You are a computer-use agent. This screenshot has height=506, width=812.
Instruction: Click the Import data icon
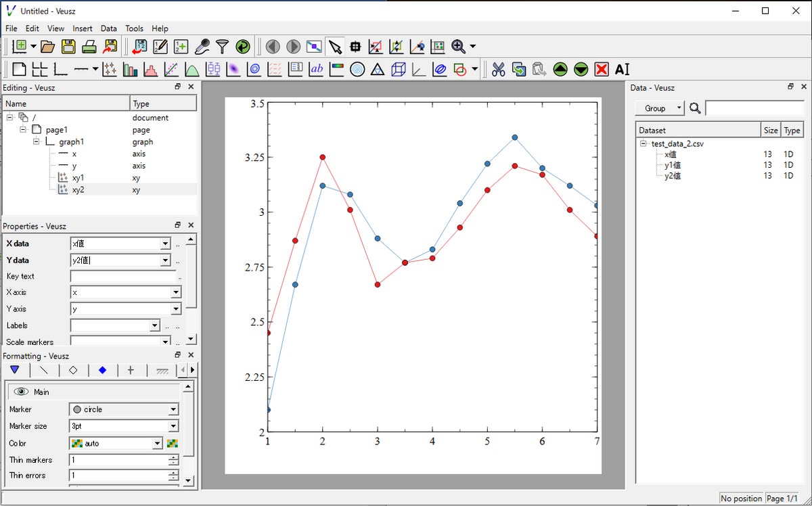point(140,47)
